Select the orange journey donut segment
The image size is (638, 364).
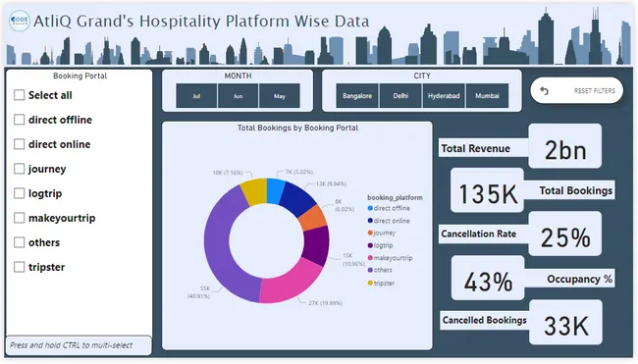tap(312, 218)
